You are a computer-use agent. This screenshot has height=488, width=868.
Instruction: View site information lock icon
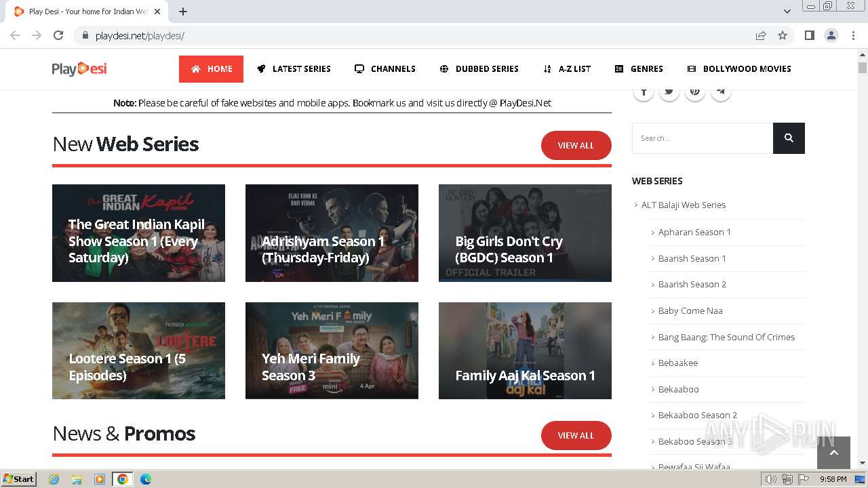coord(85,35)
